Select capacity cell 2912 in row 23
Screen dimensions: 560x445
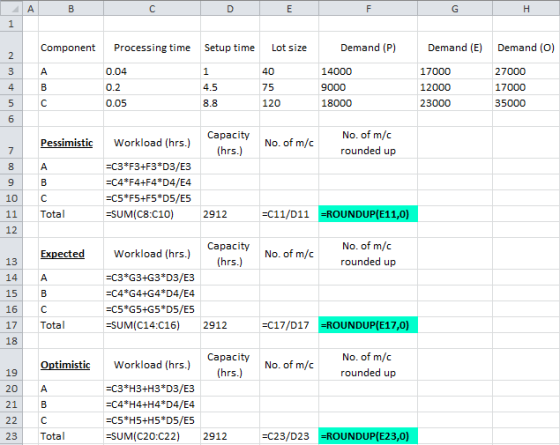[x=230, y=436]
